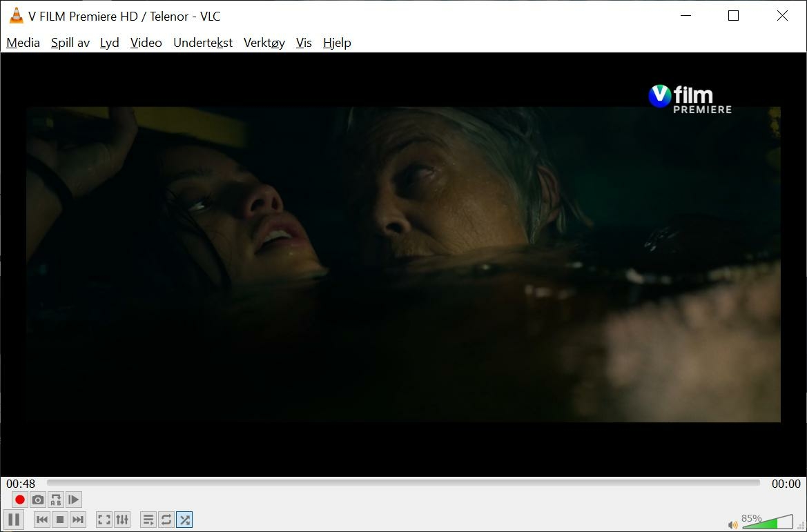Open extended settings and effects

point(122,520)
